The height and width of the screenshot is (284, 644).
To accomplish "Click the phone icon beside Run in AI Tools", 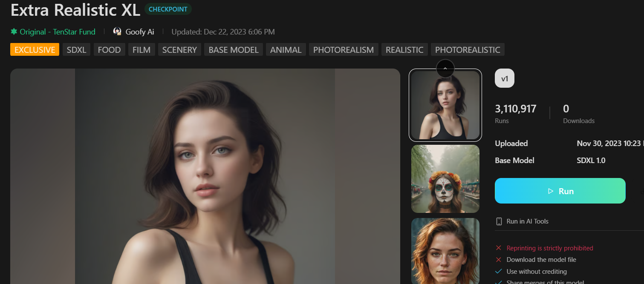I will coord(499,221).
